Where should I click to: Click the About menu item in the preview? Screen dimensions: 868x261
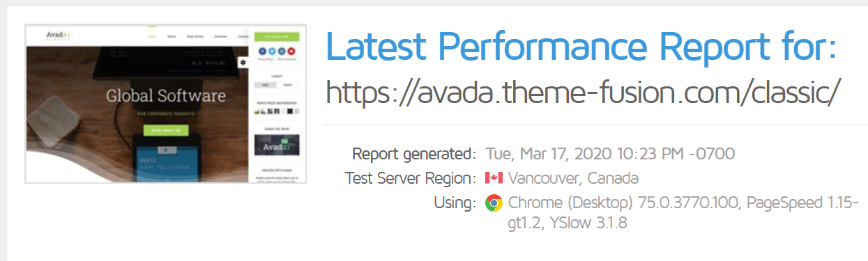click(x=171, y=35)
